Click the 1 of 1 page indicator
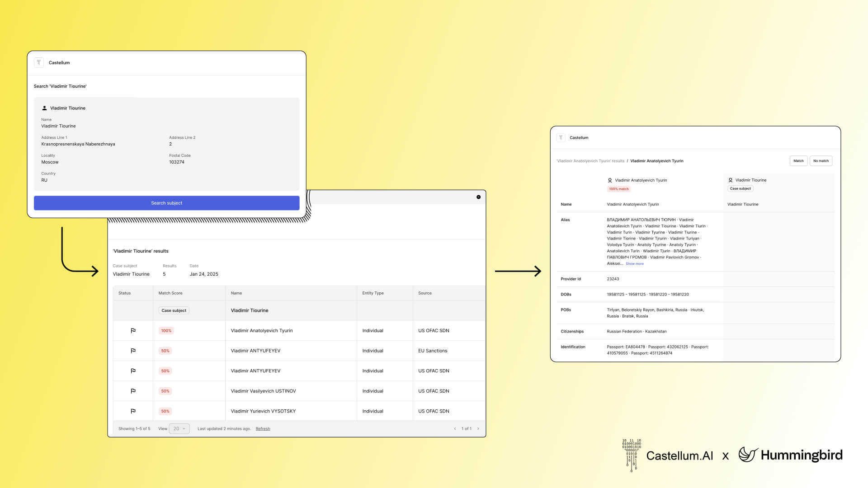This screenshot has width=868, height=488. 467,429
